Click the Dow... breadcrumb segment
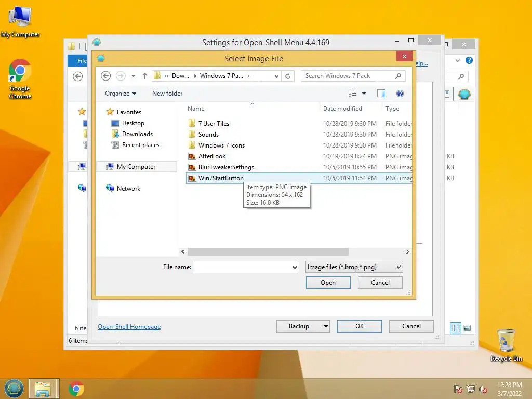The image size is (532, 399). click(x=180, y=76)
